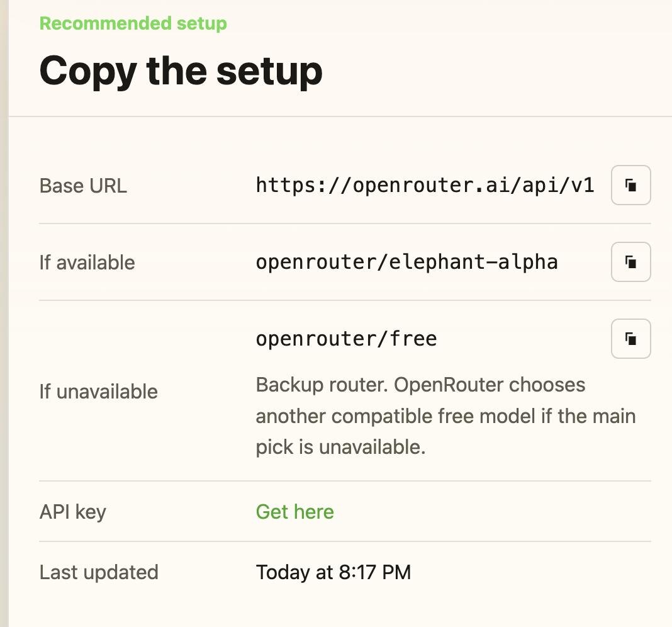
Task: Click the word "Copy" in the heading
Action: coord(88,71)
